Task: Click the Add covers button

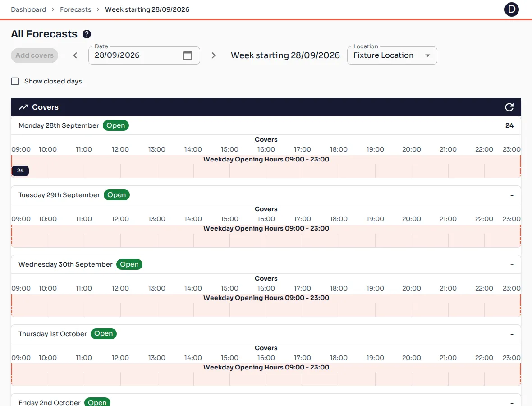Action: coord(35,55)
